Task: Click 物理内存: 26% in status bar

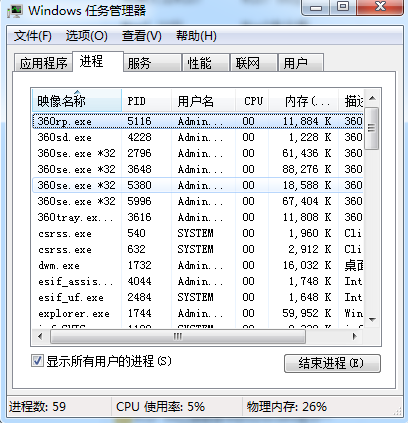Action: click(x=287, y=407)
